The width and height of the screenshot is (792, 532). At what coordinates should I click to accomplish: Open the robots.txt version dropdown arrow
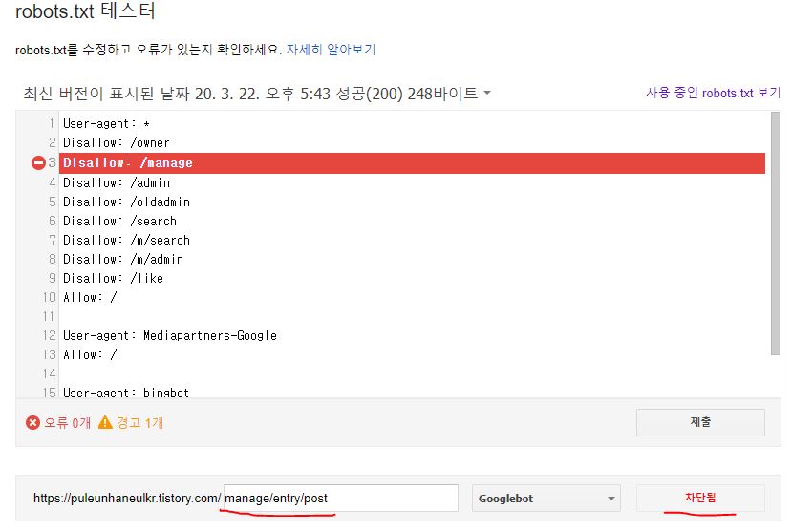(487, 93)
